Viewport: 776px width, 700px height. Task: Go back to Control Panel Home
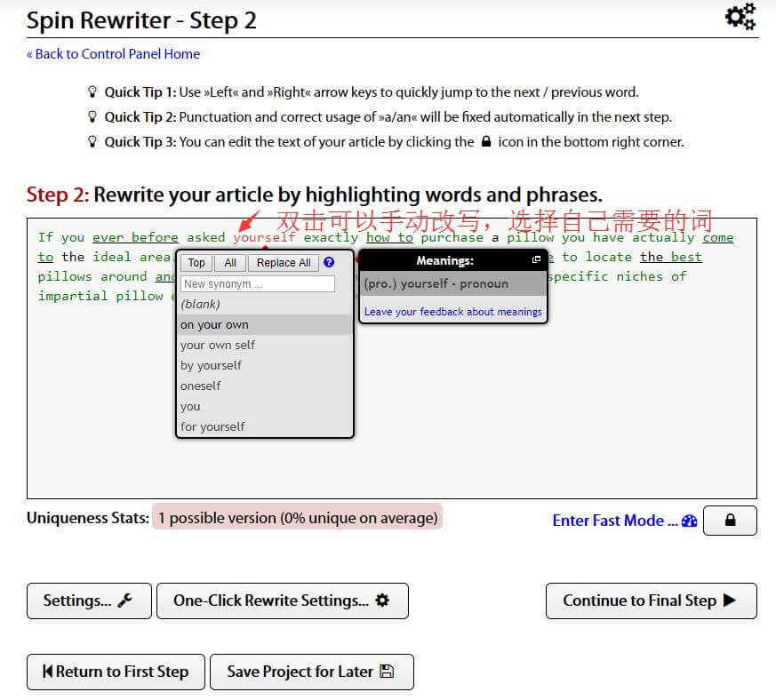click(113, 54)
